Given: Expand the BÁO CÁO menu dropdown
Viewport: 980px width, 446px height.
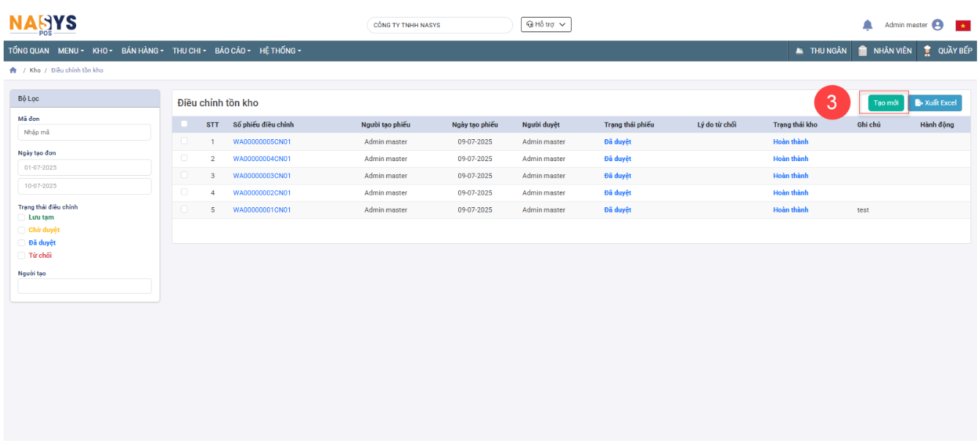Looking at the screenshot, I should (232, 51).
